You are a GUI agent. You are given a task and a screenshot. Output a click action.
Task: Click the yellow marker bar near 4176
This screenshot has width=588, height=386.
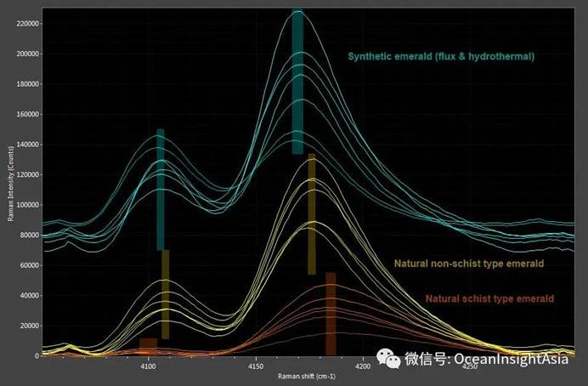(312, 213)
